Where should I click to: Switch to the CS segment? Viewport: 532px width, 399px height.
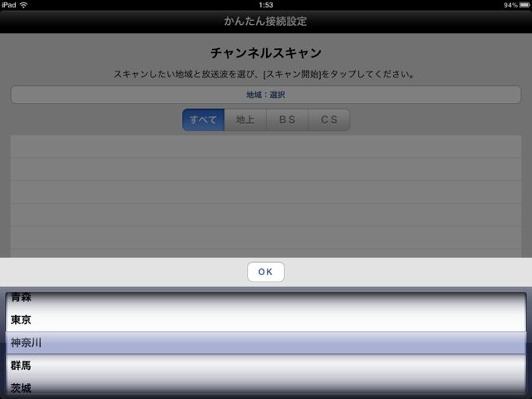point(329,120)
